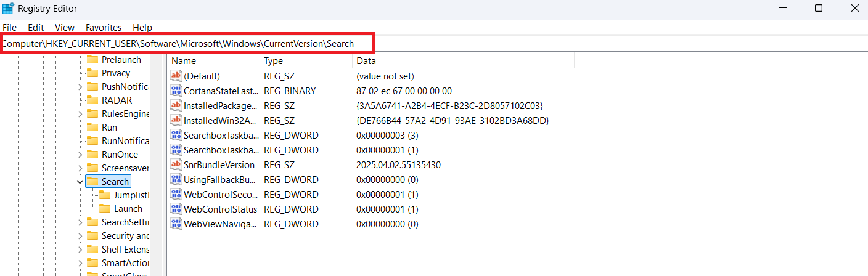Maximize the Registry Editor window
The image size is (868, 276).
(x=819, y=9)
